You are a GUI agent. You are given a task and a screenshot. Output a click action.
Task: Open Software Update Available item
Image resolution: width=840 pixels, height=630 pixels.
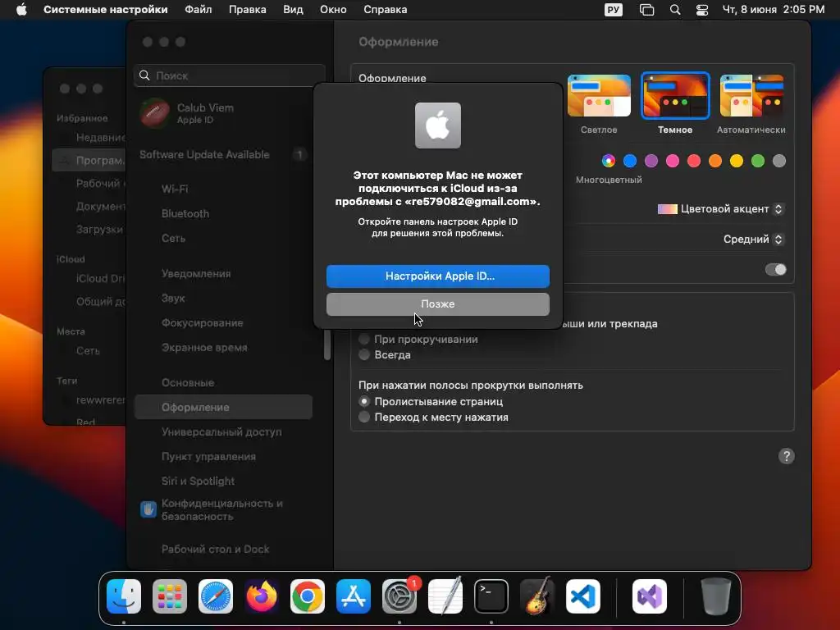[x=223, y=155]
